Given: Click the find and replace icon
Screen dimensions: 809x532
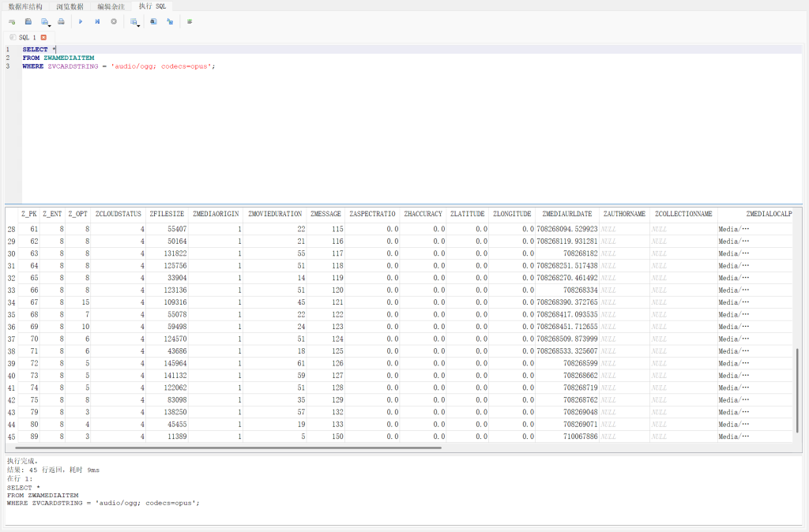Looking at the screenshot, I should [x=170, y=21].
